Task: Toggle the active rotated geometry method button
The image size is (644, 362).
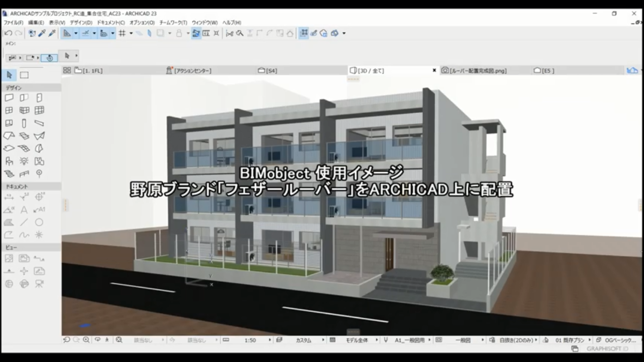Action: [x=49, y=58]
